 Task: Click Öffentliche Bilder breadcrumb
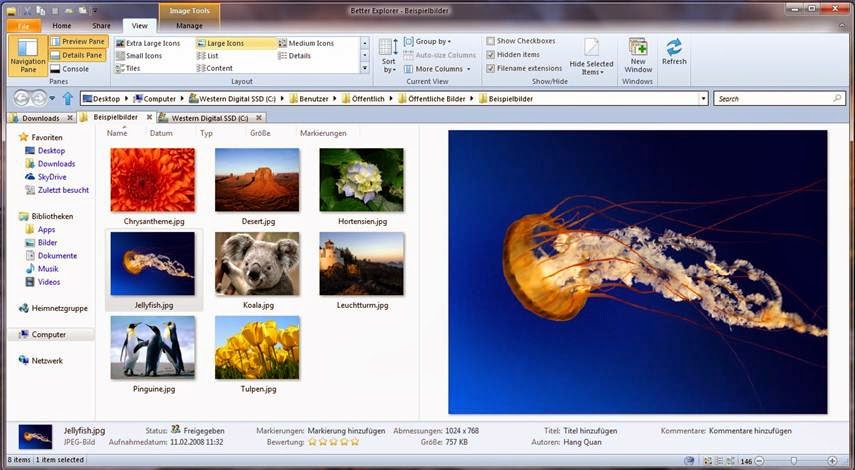[x=437, y=99]
